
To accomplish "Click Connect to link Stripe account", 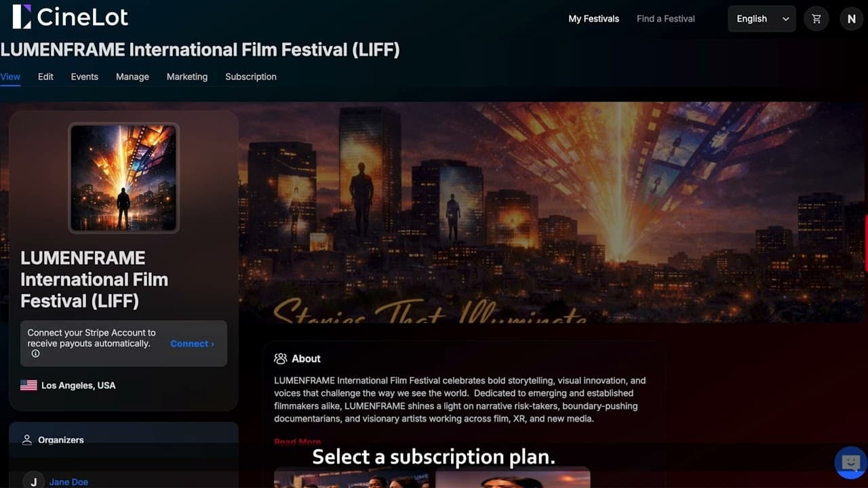I will tap(192, 344).
